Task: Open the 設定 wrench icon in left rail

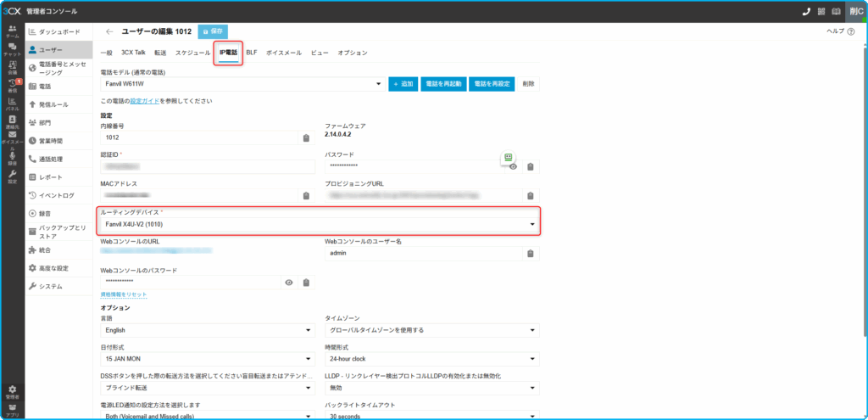Action: [12, 176]
